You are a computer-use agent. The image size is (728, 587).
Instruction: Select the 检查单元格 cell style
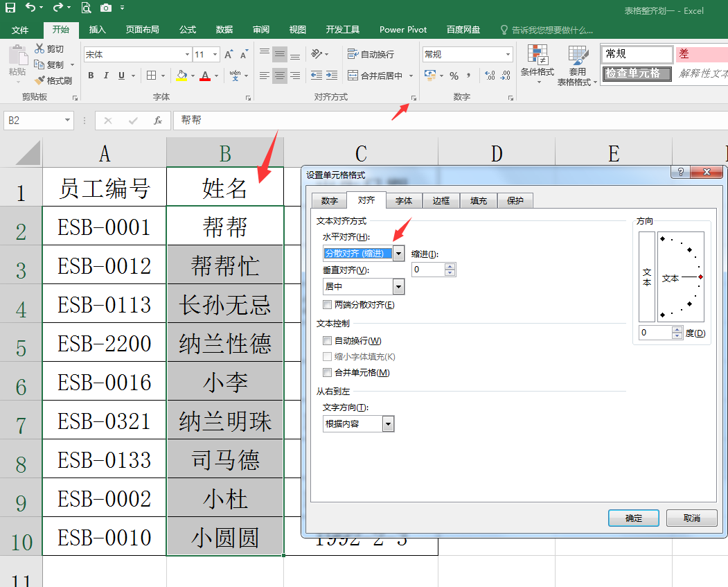(637, 73)
